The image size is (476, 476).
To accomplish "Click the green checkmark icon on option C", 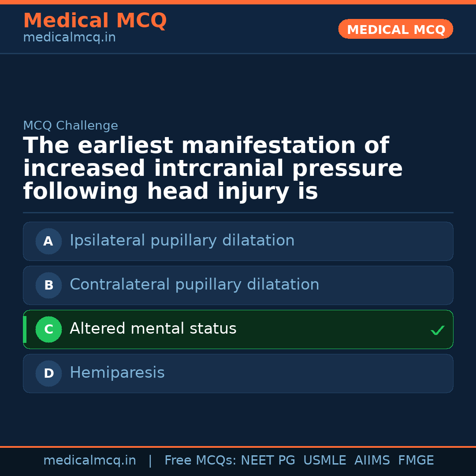I will [437, 330].
